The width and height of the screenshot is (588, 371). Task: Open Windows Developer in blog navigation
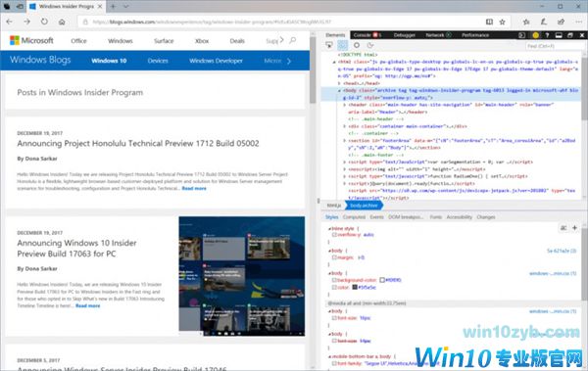(216, 61)
